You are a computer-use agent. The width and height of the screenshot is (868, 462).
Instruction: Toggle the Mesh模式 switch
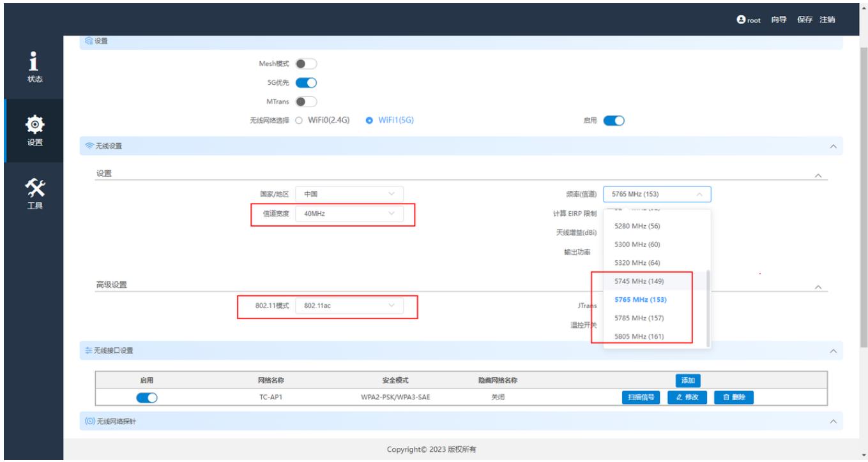(x=307, y=64)
